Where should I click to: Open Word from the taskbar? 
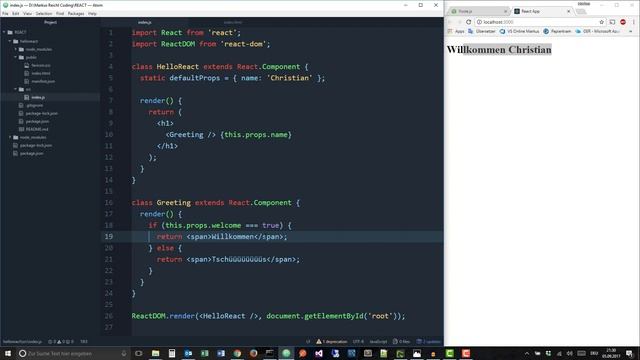click(x=221, y=353)
